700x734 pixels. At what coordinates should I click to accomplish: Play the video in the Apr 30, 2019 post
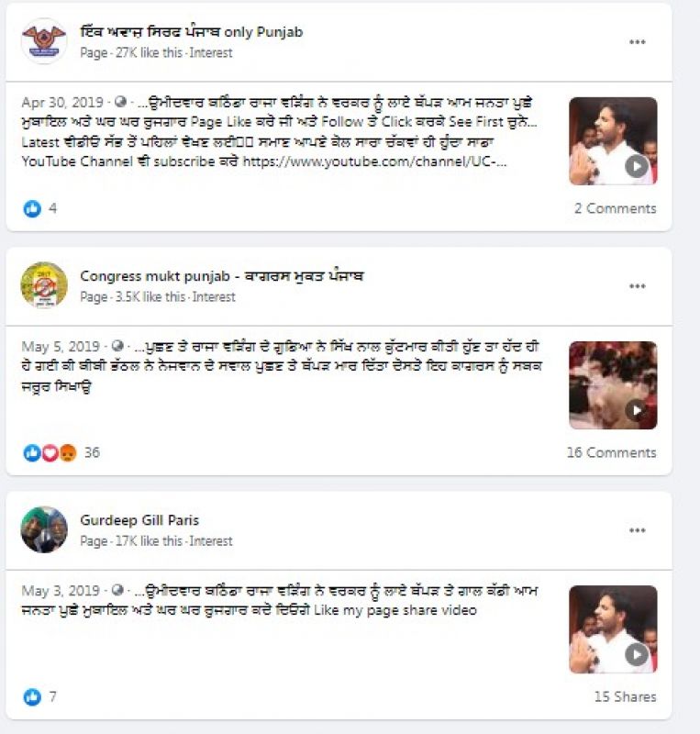click(x=613, y=141)
